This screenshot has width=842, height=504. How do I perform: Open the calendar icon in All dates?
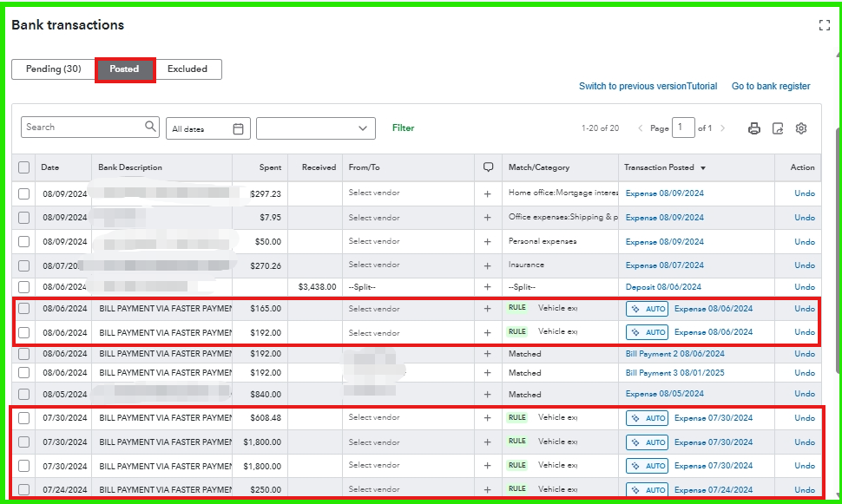point(239,128)
